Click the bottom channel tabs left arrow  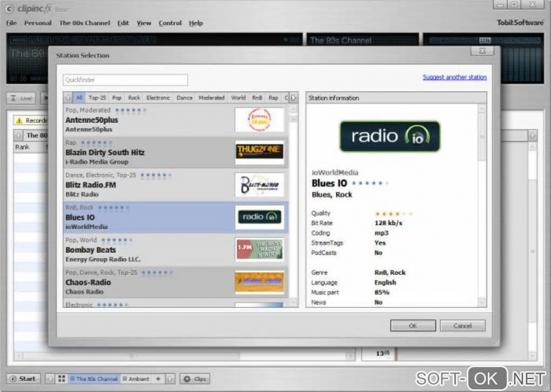click(x=50, y=379)
